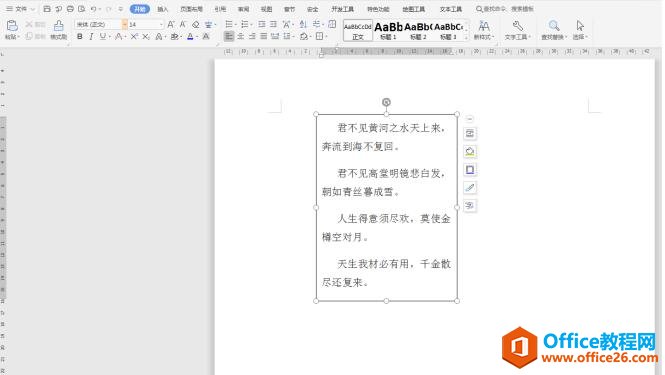Switch to the 插入 Insert tab
Viewport: 665px width, 375px height.
click(x=162, y=9)
